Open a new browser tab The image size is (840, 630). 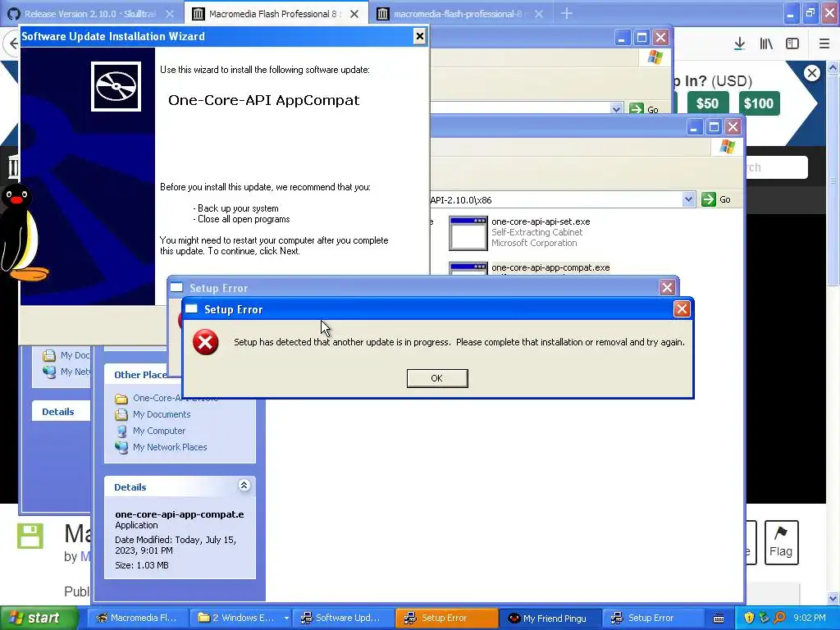click(x=567, y=14)
